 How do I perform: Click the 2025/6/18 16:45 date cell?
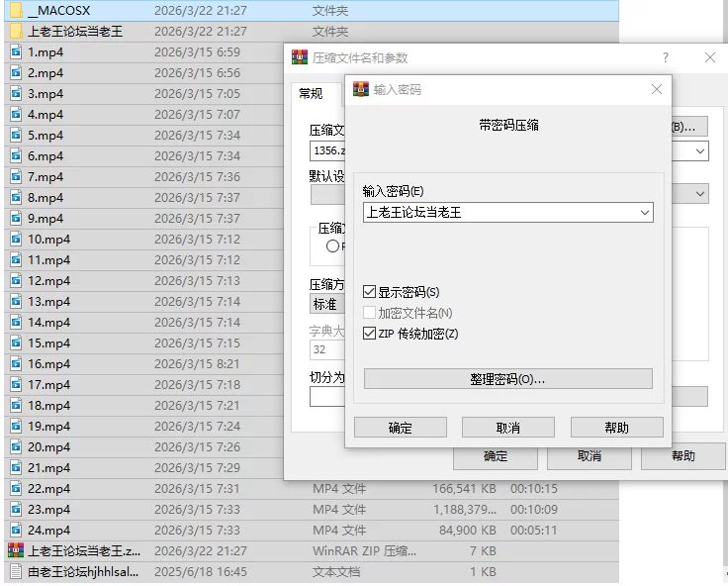pos(201,571)
